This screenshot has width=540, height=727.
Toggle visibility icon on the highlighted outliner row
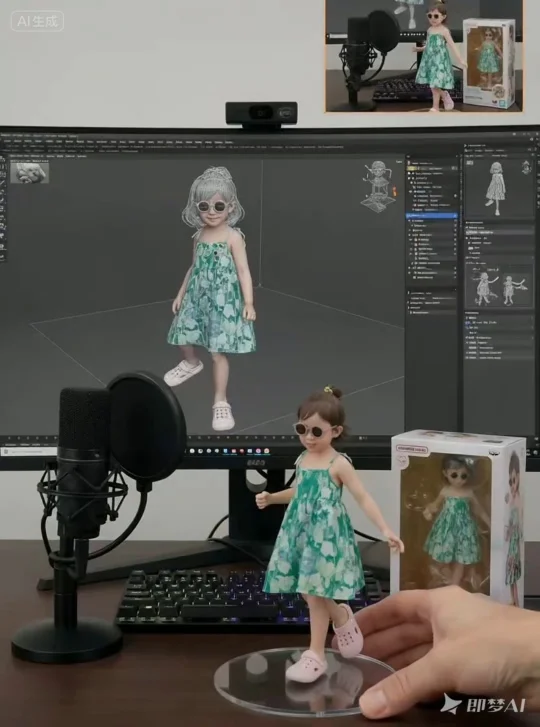coord(454,216)
